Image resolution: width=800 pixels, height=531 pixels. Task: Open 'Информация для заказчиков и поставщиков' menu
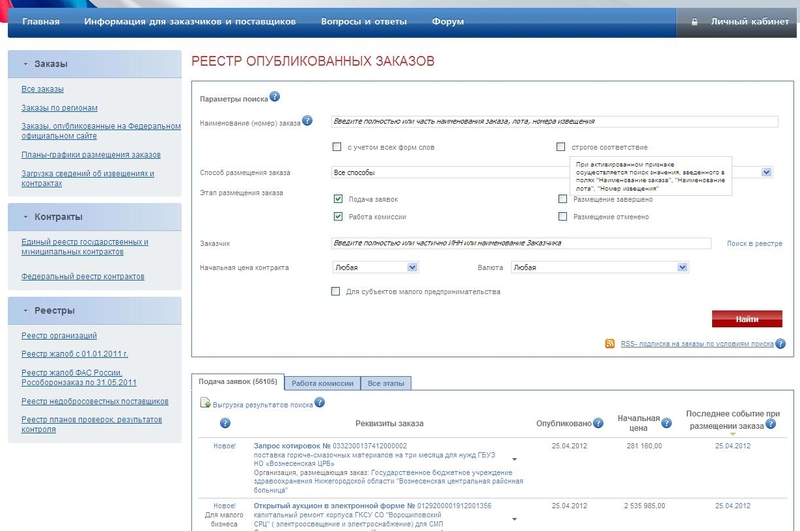(190, 22)
